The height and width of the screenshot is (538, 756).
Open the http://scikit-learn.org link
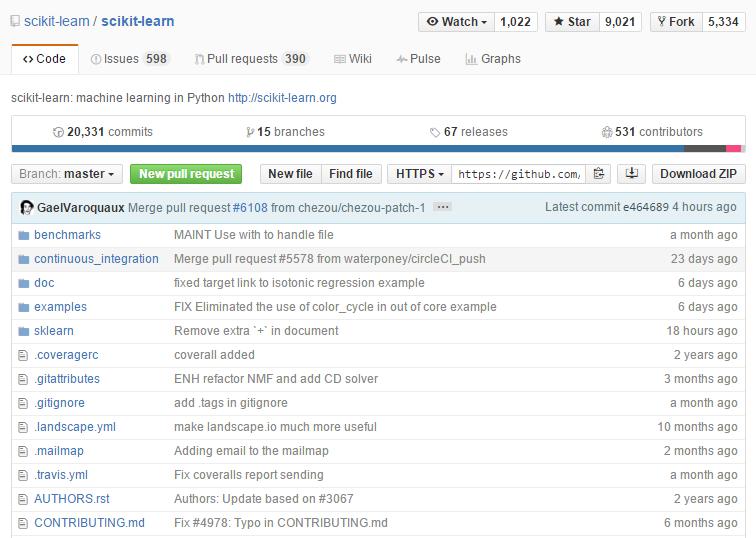point(282,98)
